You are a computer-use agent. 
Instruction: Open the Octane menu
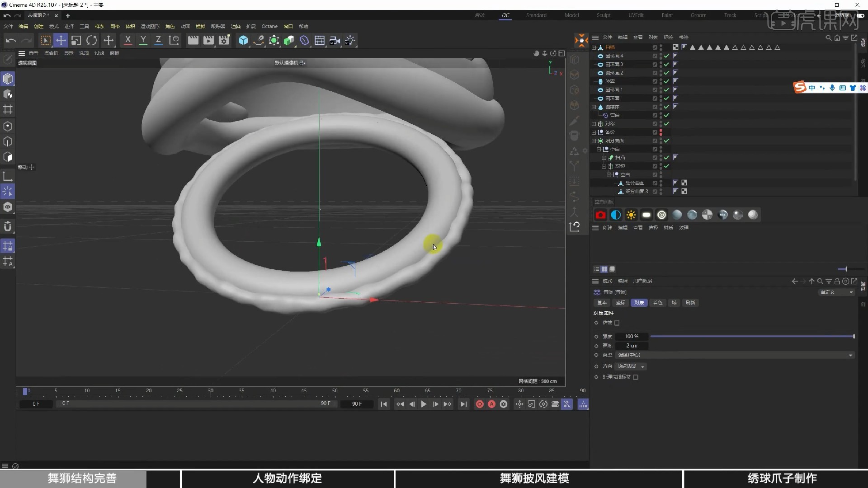pos(269,27)
